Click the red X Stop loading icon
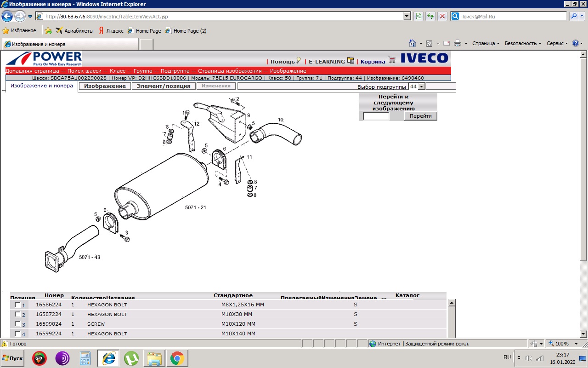588x368 pixels. pyautogui.click(x=442, y=17)
